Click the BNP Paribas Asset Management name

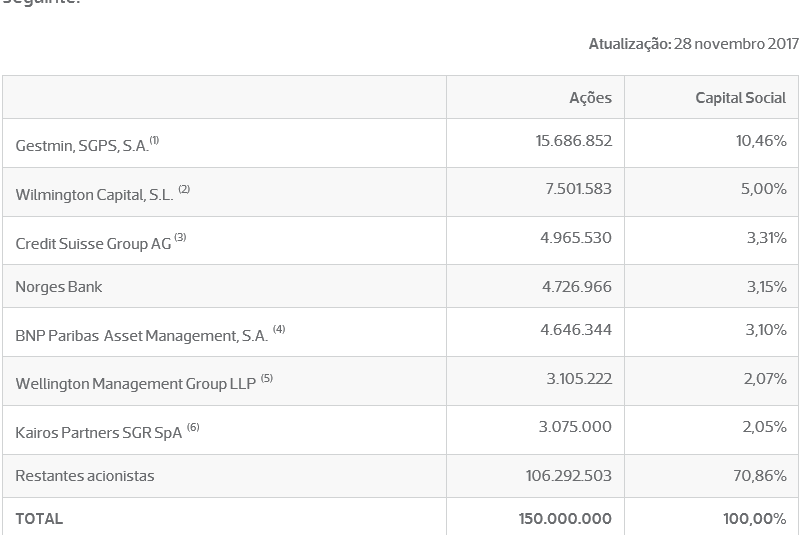(x=142, y=335)
